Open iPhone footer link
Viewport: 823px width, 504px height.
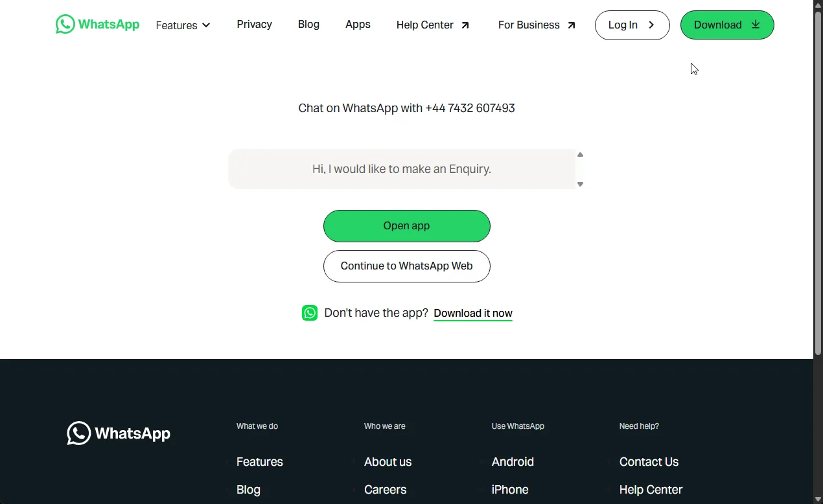point(510,490)
